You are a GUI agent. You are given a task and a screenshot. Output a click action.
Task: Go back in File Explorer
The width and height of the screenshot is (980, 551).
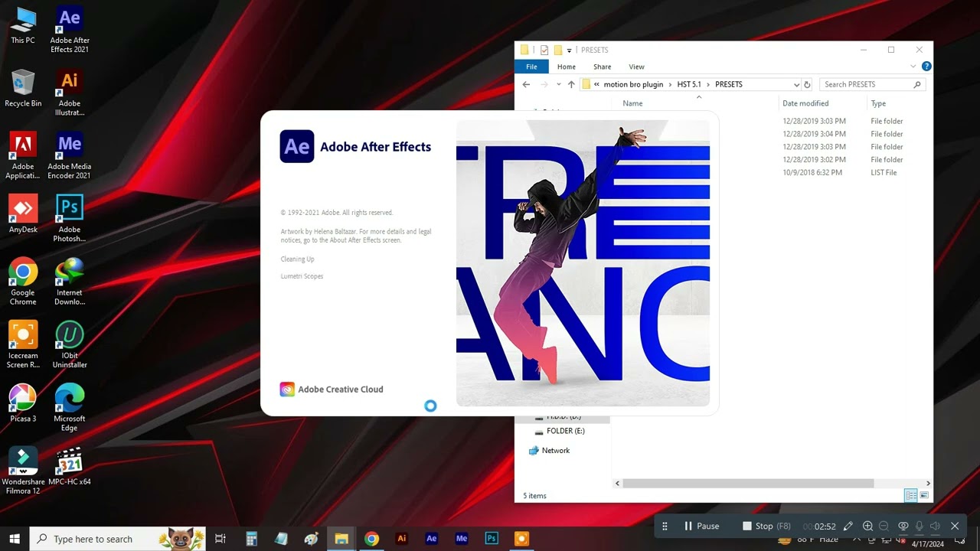[526, 84]
